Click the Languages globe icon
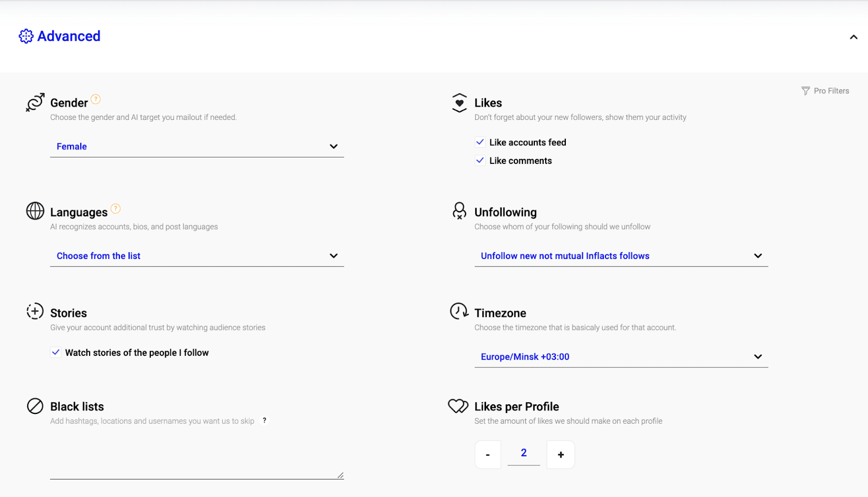This screenshot has width=868, height=497. point(35,211)
